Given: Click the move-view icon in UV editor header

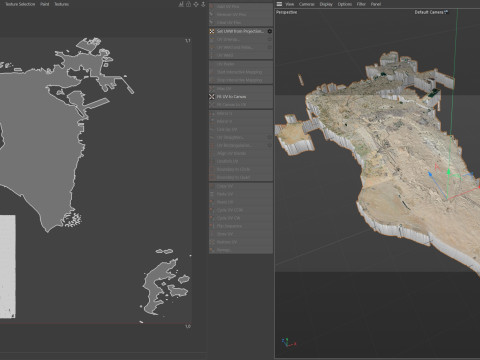Looking at the screenshot, I should point(196,4).
